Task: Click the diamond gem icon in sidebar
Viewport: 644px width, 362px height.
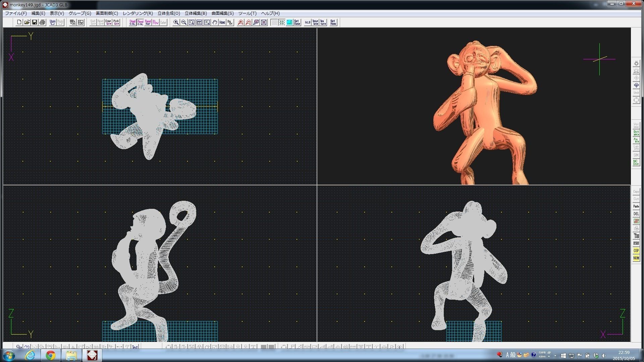Action: click(x=636, y=85)
